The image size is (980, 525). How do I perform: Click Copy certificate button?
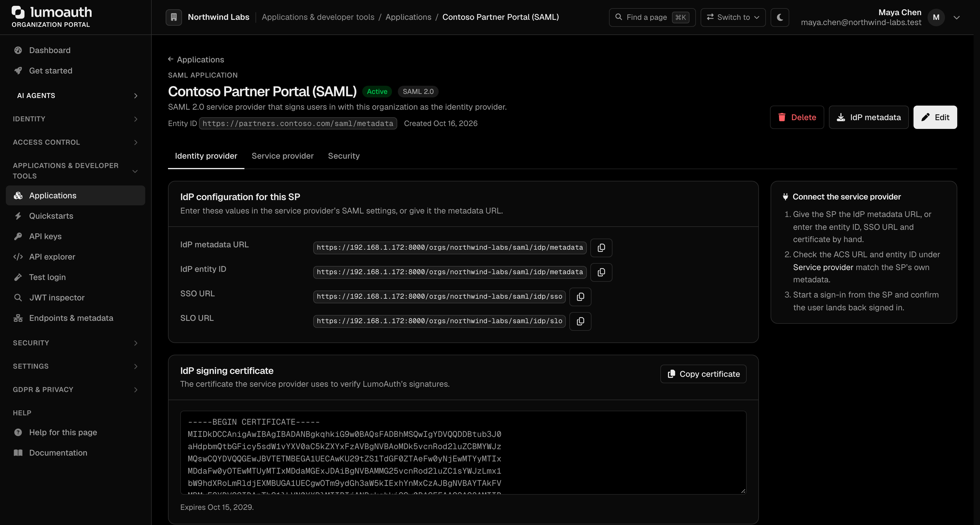(703, 374)
